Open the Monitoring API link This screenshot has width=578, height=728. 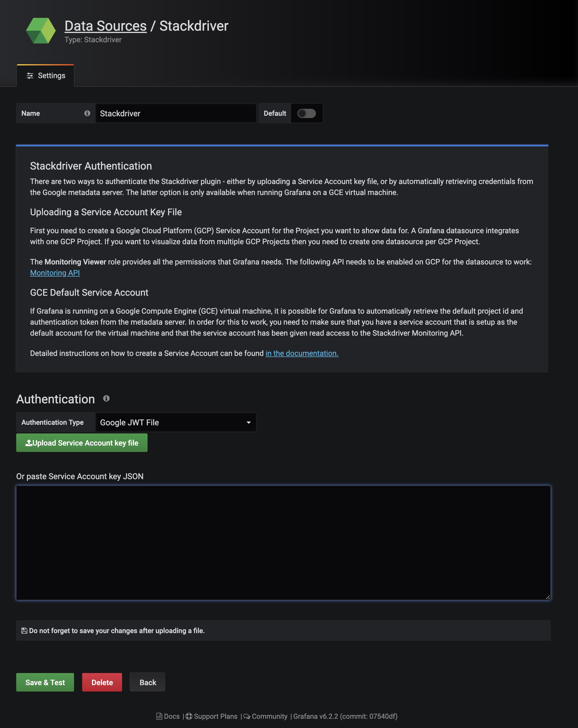pyautogui.click(x=55, y=273)
